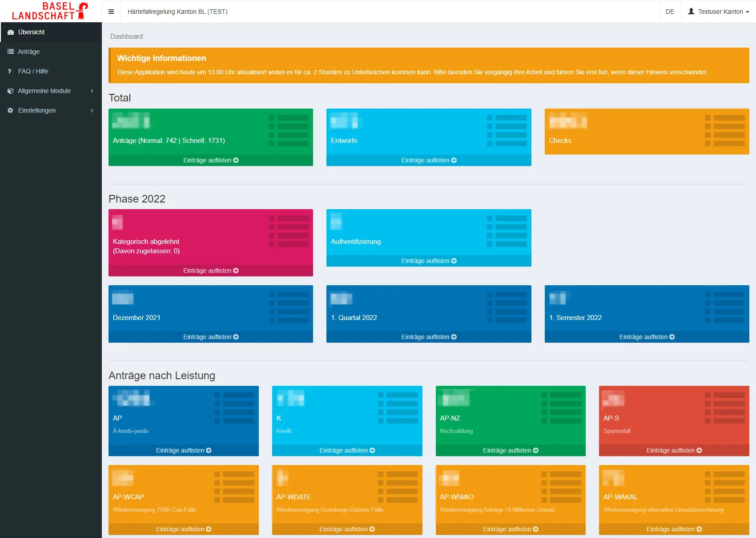The width and height of the screenshot is (756, 538).
Task: Click the list icon on the Checks card
Action: tap(725, 130)
